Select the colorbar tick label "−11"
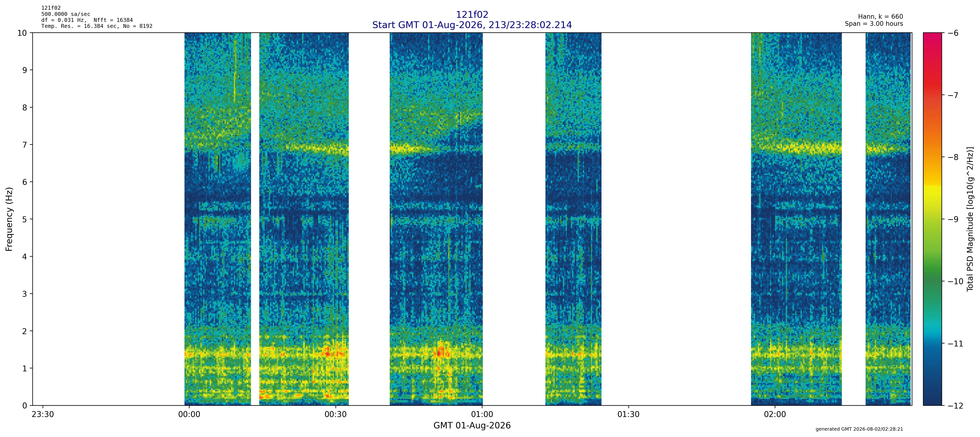 coord(955,344)
